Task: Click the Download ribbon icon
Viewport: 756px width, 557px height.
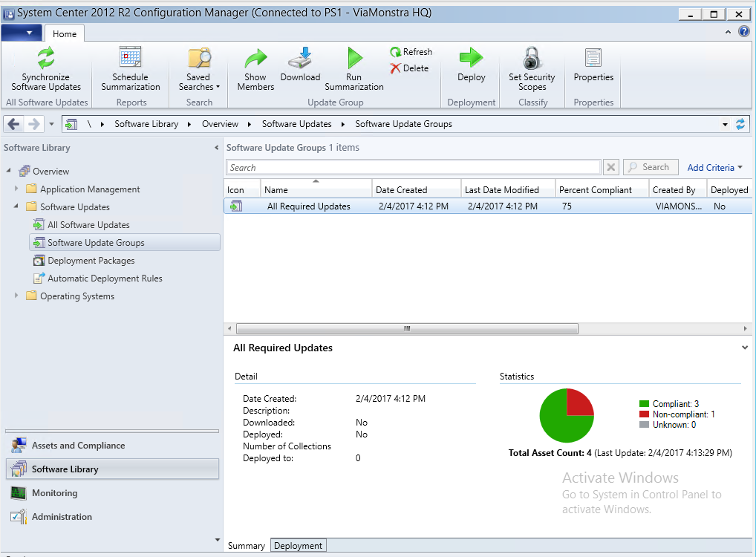Action: click(x=300, y=59)
